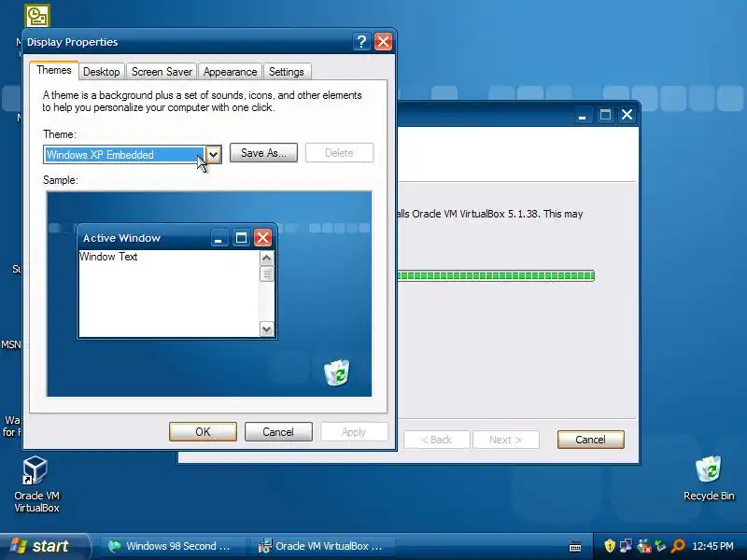Click the help question mark button

[361, 42]
